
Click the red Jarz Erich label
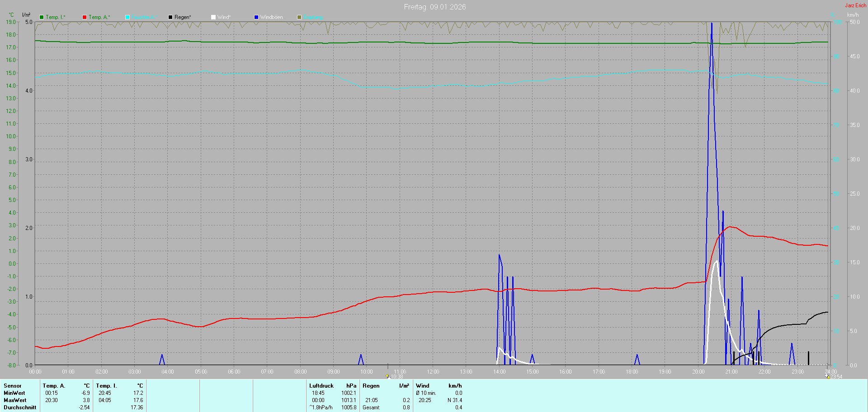(x=855, y=5)
